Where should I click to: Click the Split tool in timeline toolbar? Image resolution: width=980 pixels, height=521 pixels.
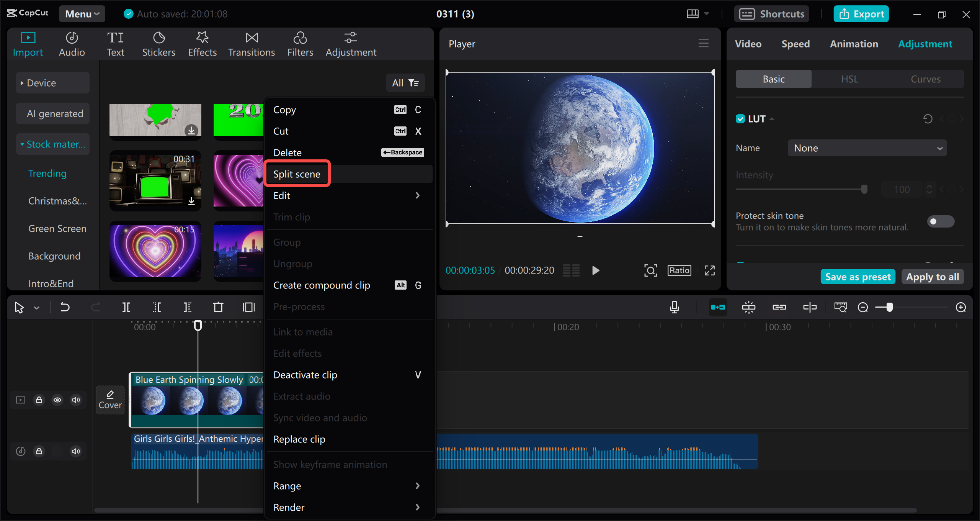coord(126,307)
